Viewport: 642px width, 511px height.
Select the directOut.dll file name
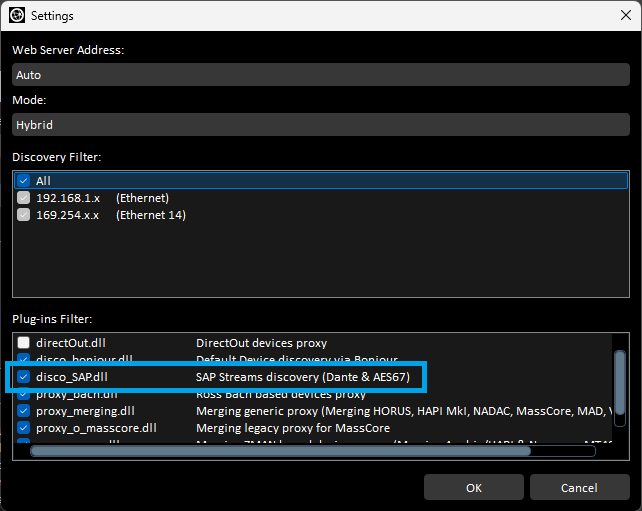point(71,343)
